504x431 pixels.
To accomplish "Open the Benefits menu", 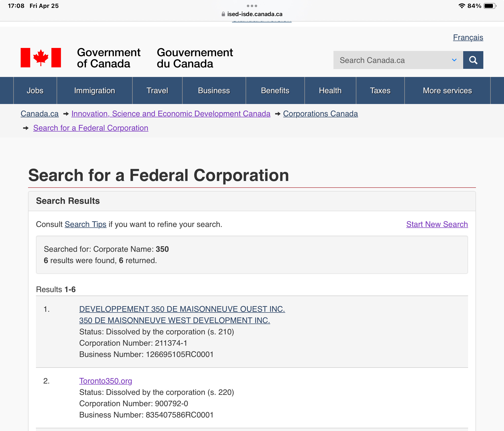I will click(275, 90).
